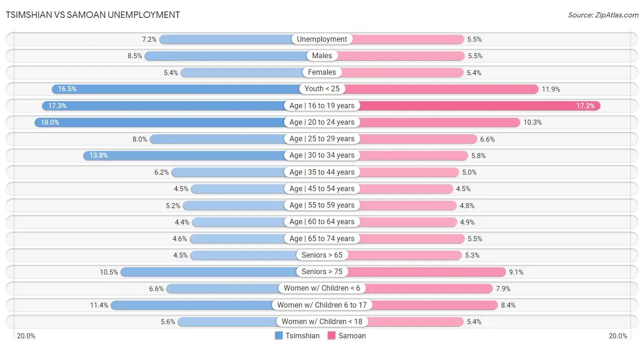The height and width of the screenshot is (347, 644).
Task: Click the chart title Tsimshian vs Samoan Unemployment
Action: click(93, 15)
